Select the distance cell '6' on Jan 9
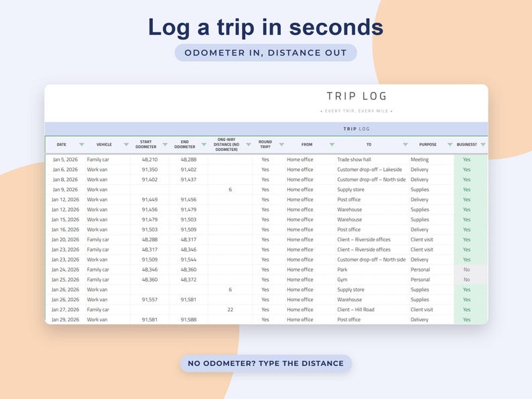 click(230, 190)
